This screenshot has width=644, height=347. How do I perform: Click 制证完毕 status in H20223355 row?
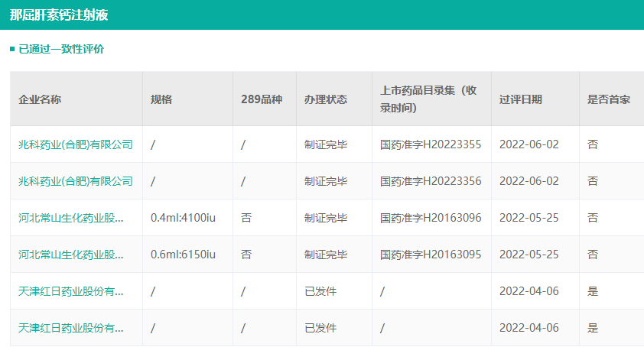coord(326,144)
